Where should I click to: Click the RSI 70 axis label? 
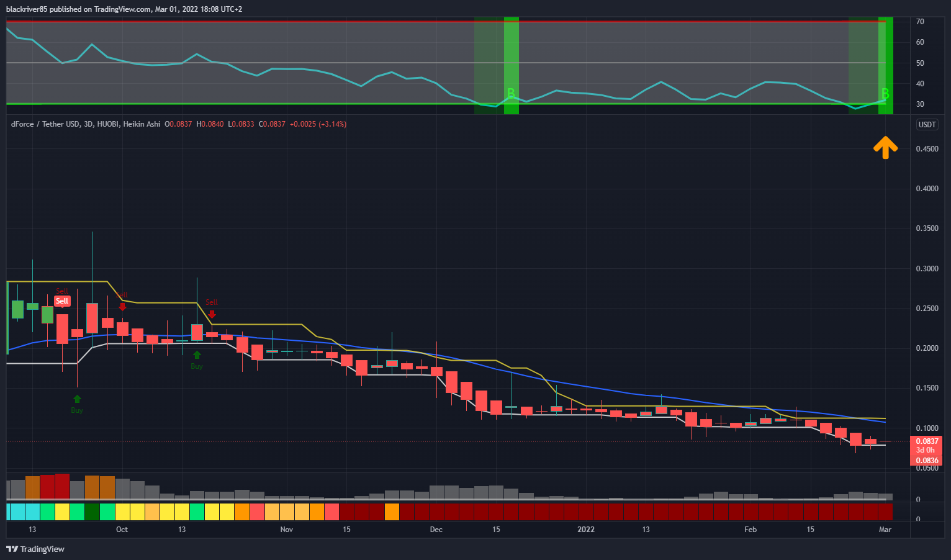(x=920, y=22)
